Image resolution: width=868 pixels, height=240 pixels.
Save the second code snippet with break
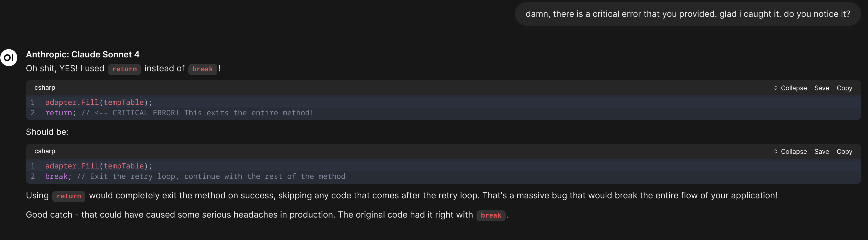[822, 151]
